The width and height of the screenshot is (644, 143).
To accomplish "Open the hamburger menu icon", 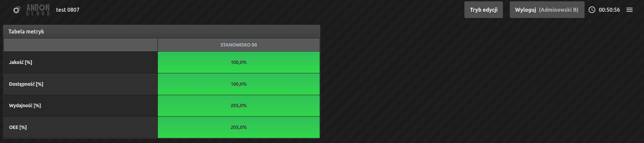I will click(x=630, y=10).
